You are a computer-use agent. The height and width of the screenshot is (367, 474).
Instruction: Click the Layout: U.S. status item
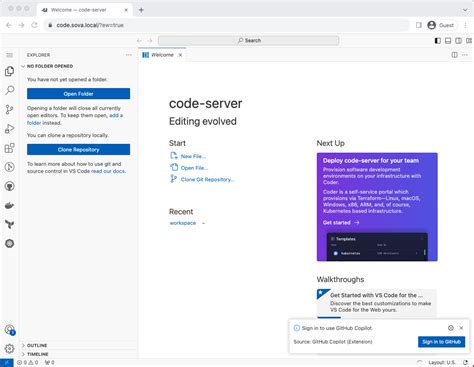(x=442, y=362)
